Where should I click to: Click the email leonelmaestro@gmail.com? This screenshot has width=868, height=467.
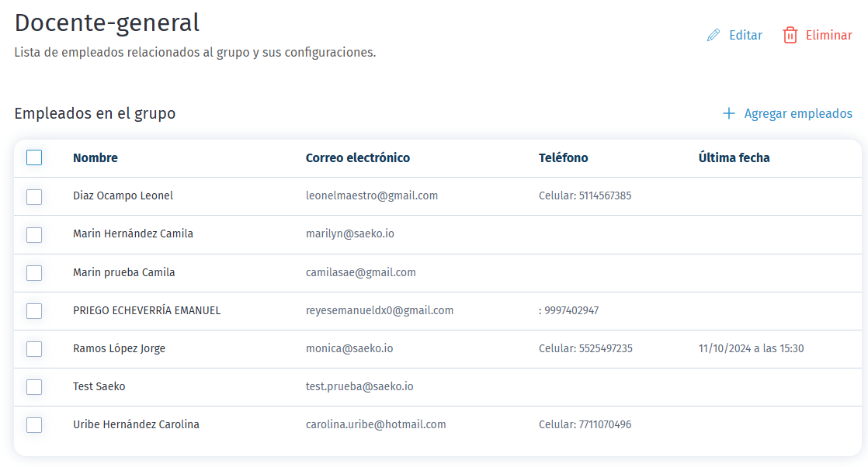click(x=370, y=196)
